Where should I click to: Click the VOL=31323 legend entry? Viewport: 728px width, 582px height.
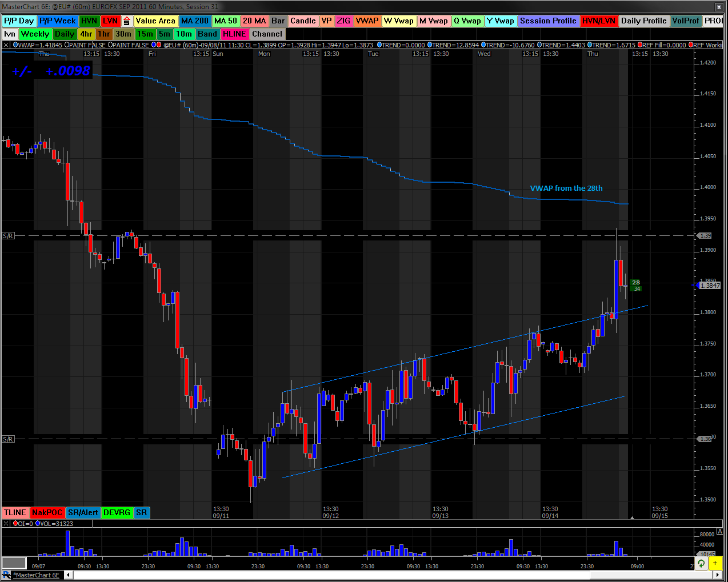coord(54,523)
